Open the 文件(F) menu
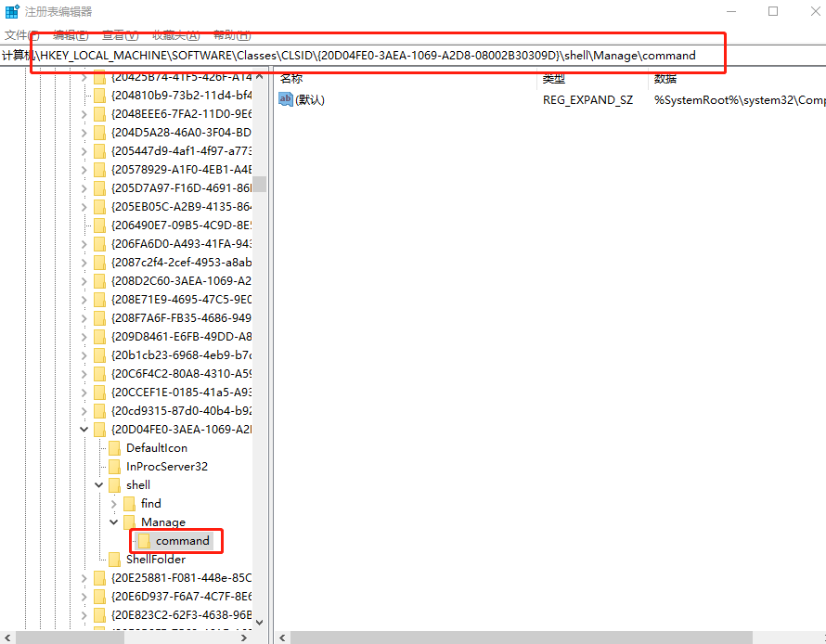 tap(21, 35)
